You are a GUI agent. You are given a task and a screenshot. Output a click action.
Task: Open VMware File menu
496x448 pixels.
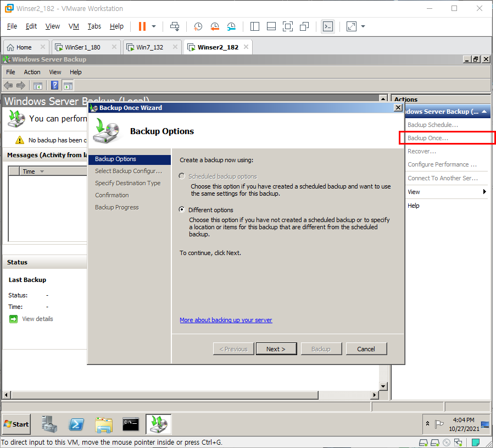tap(12, 26)
